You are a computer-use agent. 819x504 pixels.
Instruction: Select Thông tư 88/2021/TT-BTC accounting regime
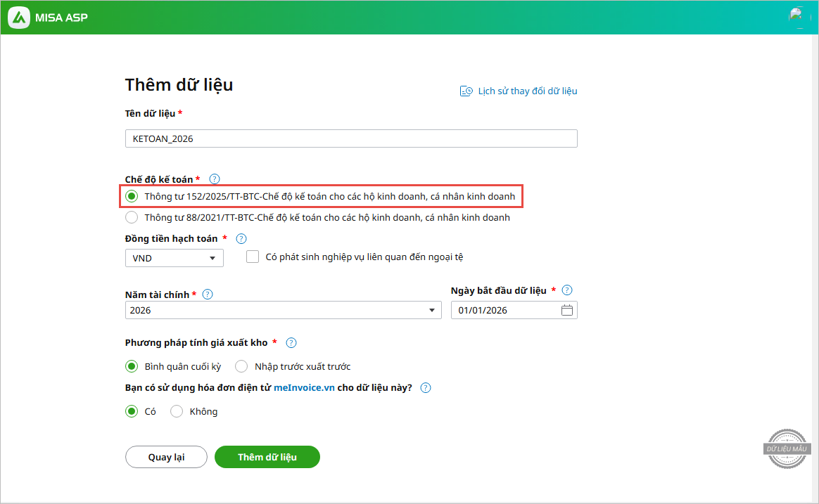tap(132, 218)
